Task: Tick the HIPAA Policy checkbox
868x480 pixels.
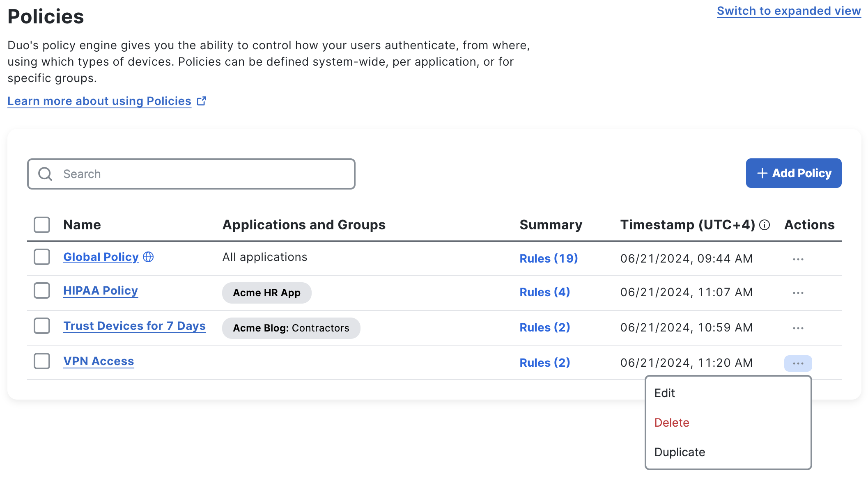Action: tap(42, 290)
